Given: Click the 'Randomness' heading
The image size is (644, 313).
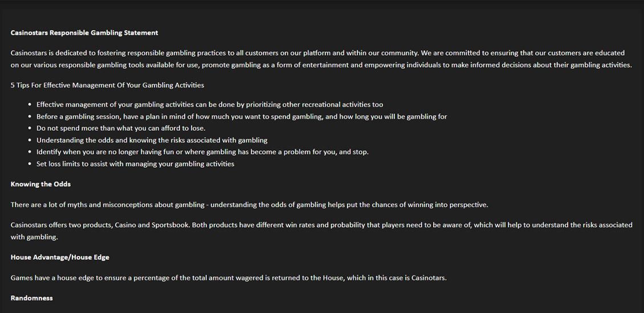Looking at the screenshot, I should point(31,298).
